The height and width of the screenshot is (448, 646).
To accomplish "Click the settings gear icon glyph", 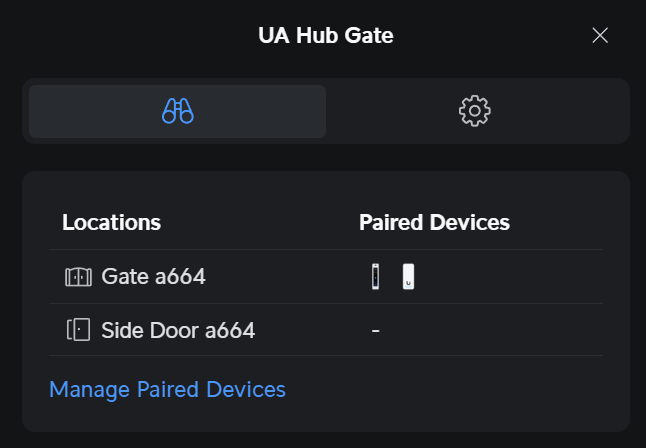I will 475,111.
